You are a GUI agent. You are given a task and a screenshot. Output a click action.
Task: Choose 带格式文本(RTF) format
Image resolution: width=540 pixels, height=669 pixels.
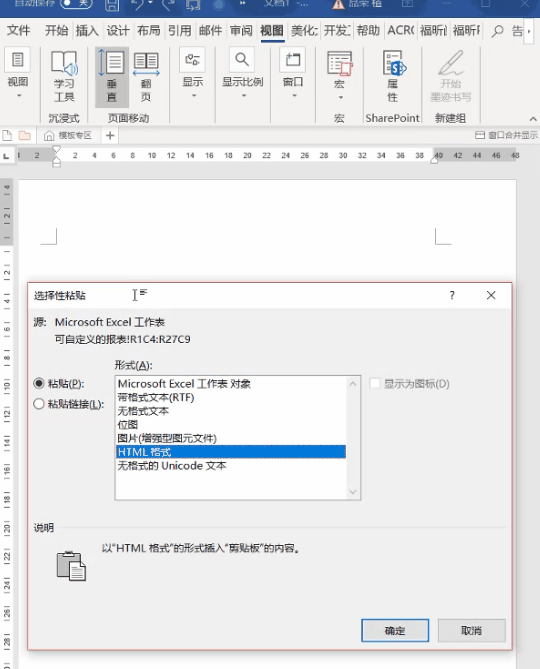point(231,397)
